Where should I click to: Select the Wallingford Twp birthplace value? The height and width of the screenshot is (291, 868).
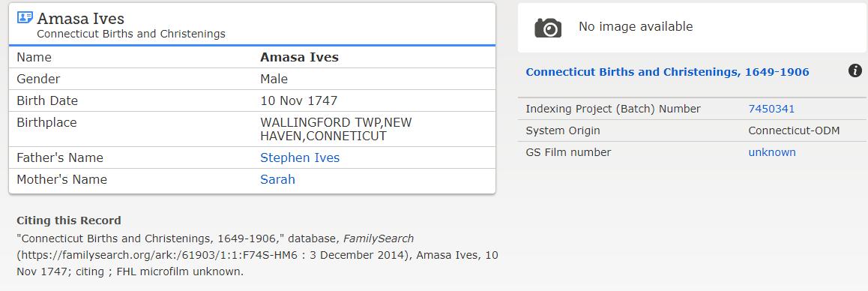click(336, 129)
